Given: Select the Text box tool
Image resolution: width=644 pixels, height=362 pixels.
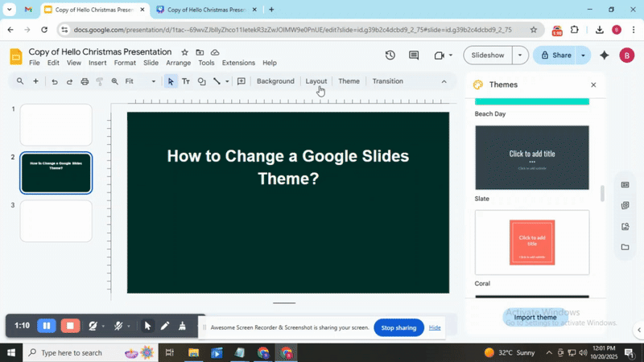Looking at the screenshot, I should point(186,81).
